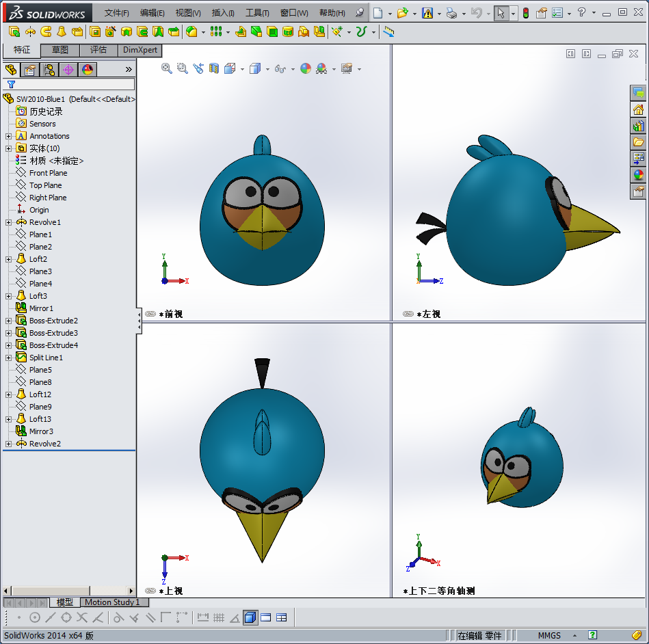Select the Draft tool
649x644 pixels.
click(x=256, y=31)
